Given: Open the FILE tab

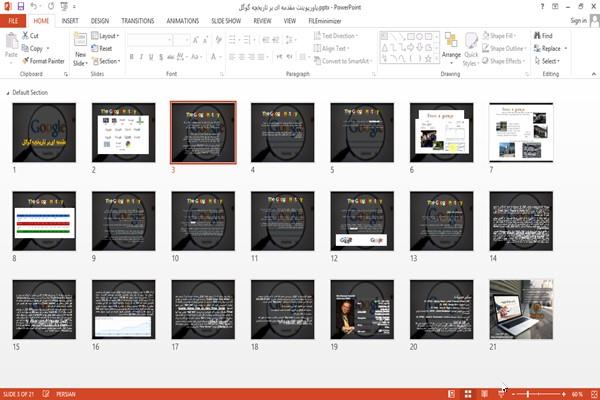Looking at the screenshot, I should tap(13, 21).
